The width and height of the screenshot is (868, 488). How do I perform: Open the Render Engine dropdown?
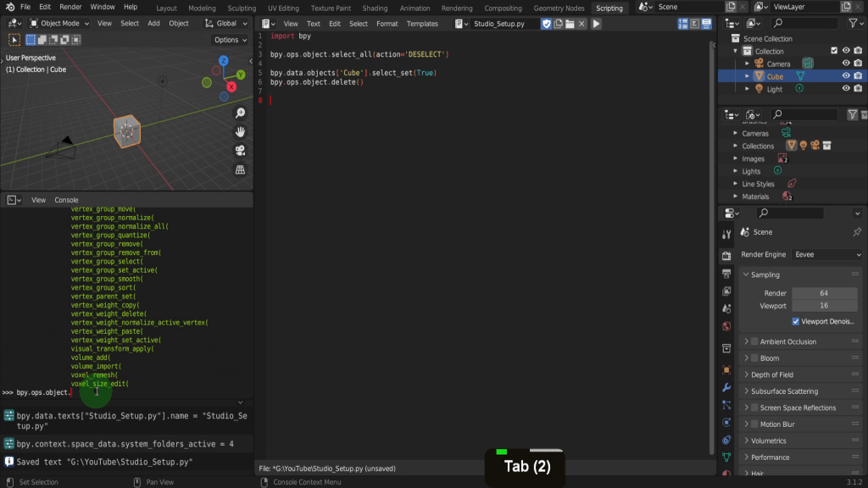pyautogui.click(x=826, y=254)
